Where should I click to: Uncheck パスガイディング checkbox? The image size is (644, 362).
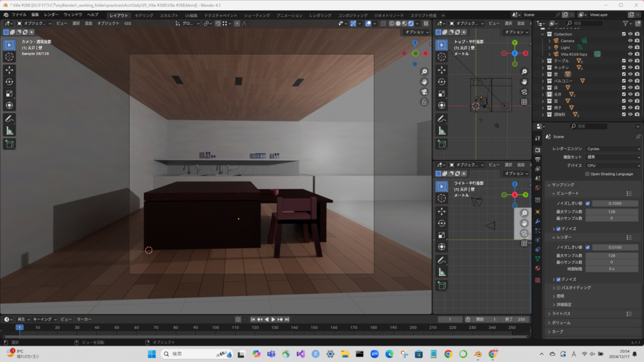(558, 288)
